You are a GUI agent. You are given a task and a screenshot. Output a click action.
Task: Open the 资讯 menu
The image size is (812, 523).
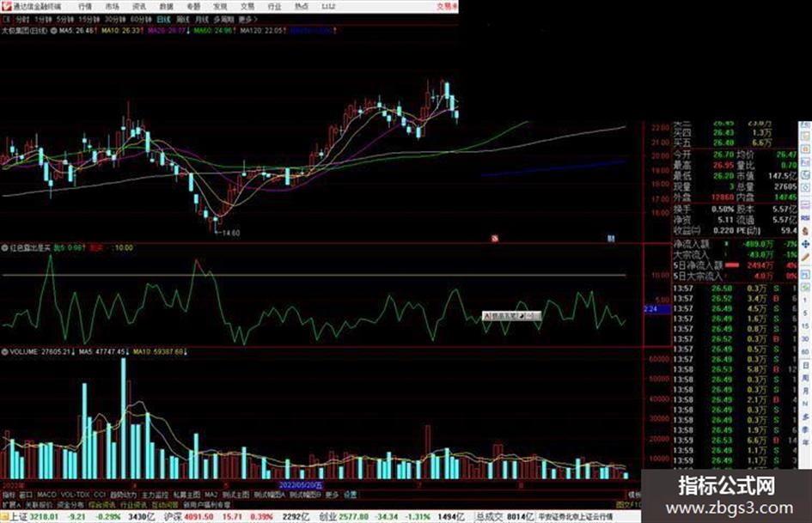click(139, 6)
